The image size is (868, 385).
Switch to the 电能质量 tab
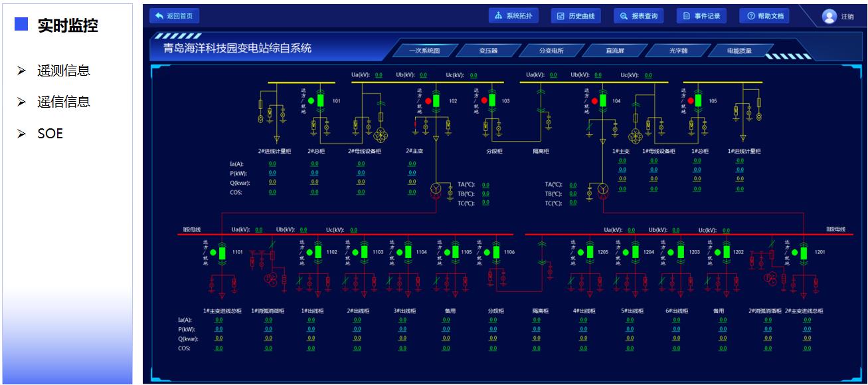(x=740, y=51)
